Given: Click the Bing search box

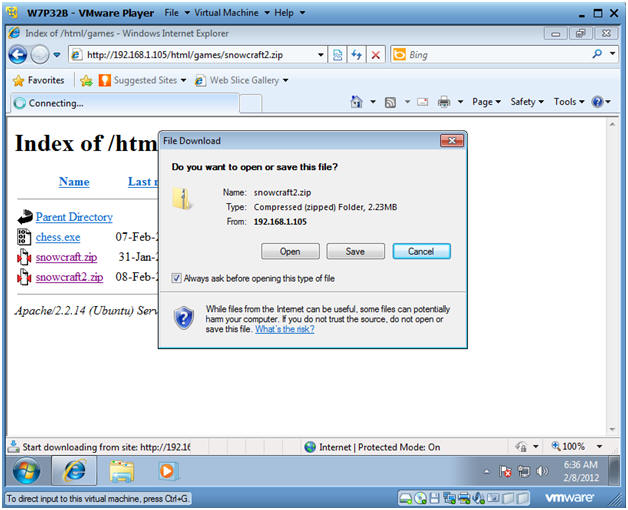Looking at the screenshot, I should click(497, 54).
